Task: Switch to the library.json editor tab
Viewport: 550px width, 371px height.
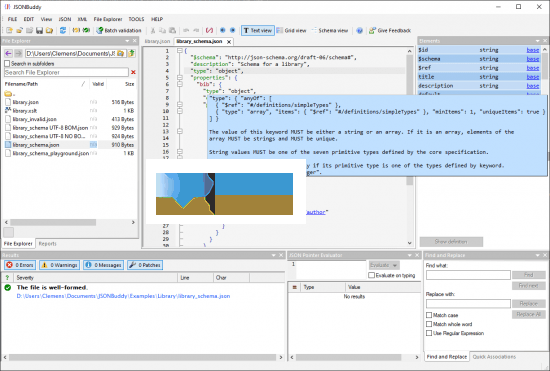Action: pos(157,41)
